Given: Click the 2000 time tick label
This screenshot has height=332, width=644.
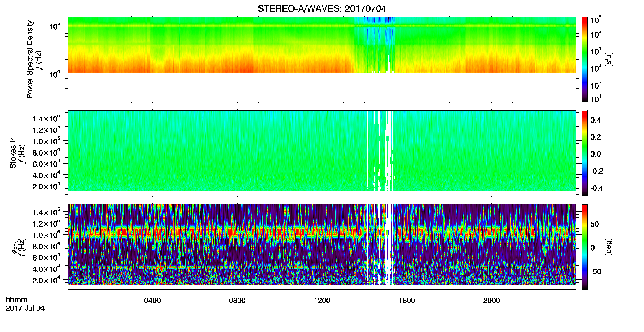Looking at the screenshot, I should pos(491,300).
